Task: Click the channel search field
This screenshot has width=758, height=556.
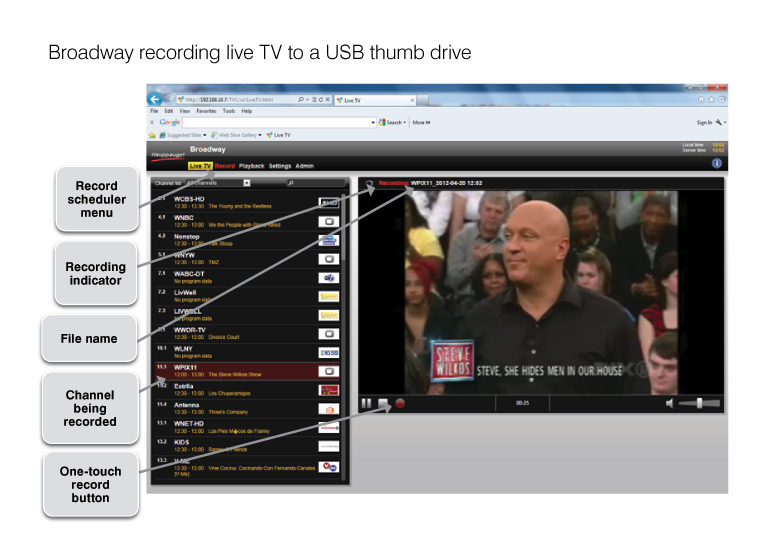Action: click(x=315, y=183)
